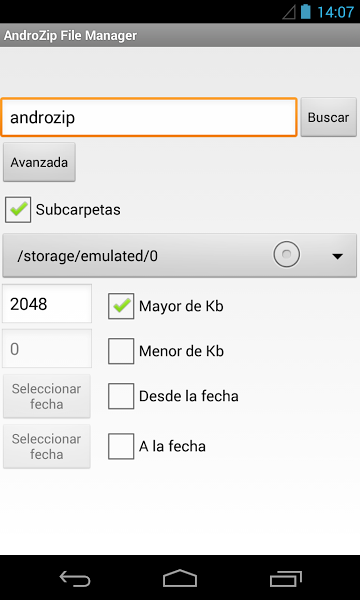Tap the circular radio indicator beside storage path
360x600 pixels.
point(287,254)
